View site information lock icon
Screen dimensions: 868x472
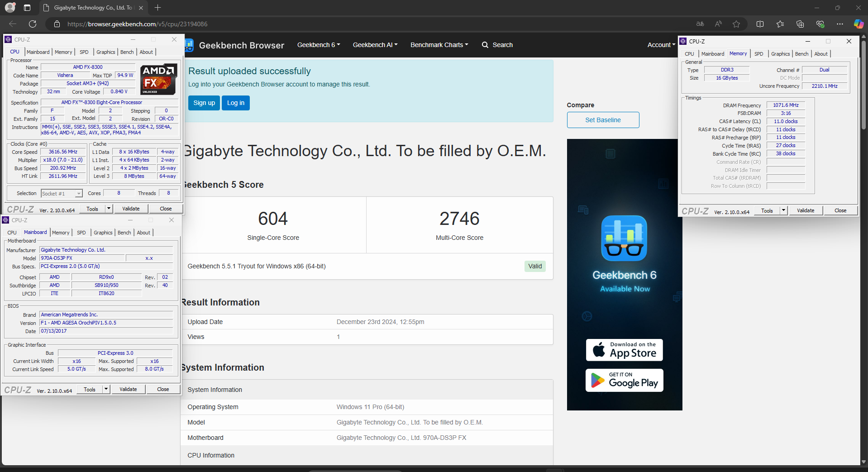click(57, 24)
